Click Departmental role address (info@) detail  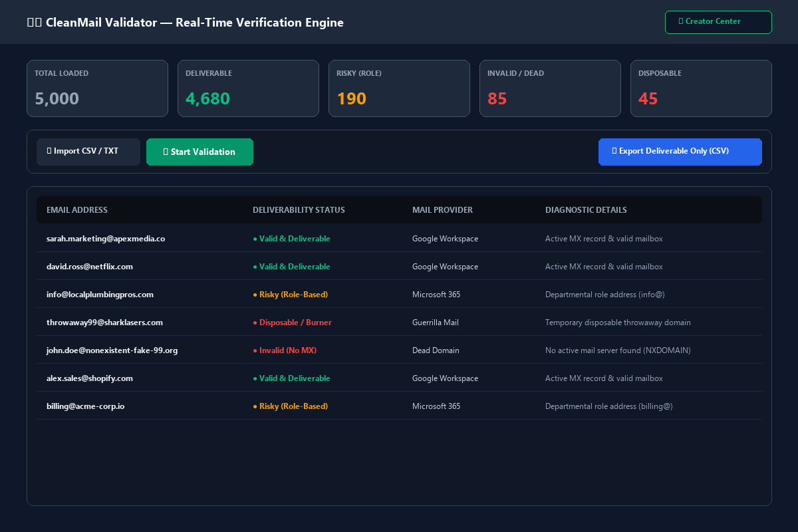tap(605, 295)
